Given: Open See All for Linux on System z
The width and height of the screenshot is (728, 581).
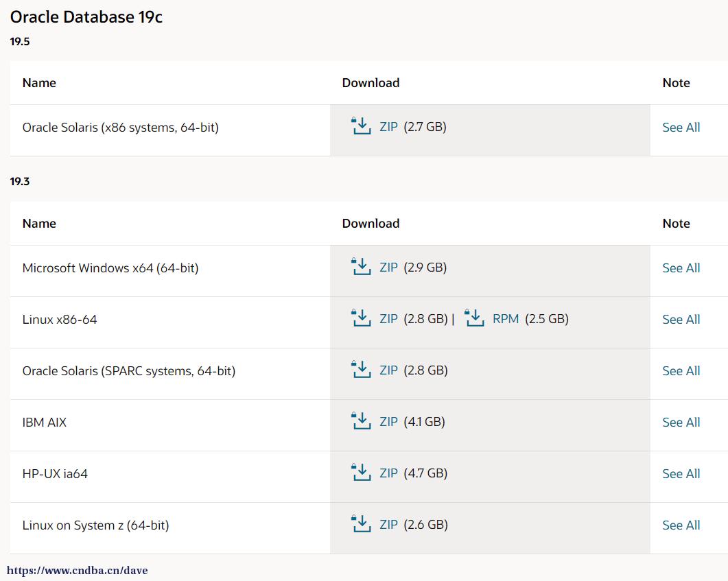Looking at the screenshot, I should coord(681,525).
